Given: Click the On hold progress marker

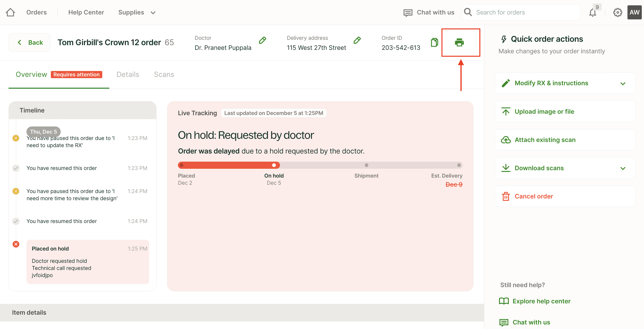Looking at the screenshot, I should click(274, 165).
